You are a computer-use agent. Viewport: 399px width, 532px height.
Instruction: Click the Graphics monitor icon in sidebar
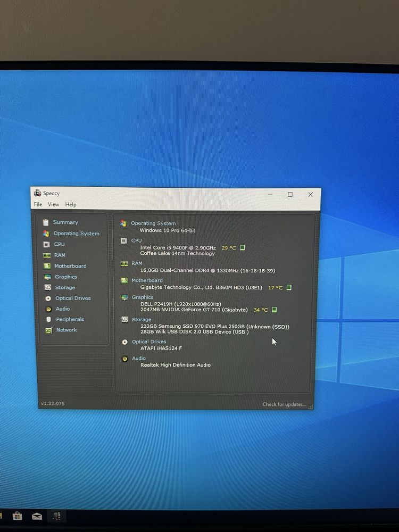(x=47, y=277)
